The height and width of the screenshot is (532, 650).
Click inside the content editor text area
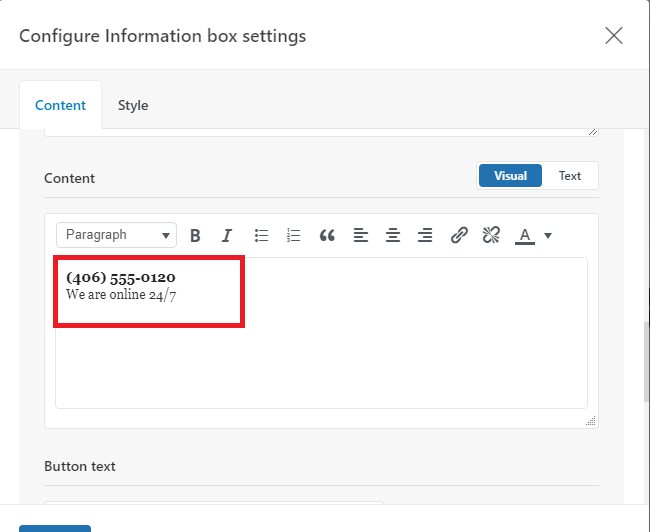pyautogui.click(x=321, y=333)
